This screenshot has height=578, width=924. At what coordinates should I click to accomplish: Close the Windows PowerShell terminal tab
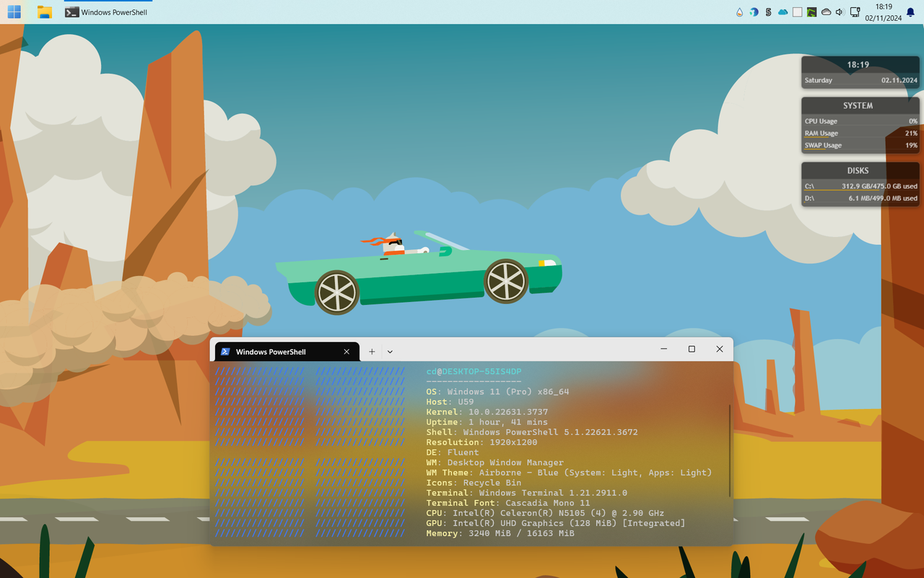pyautogui.click(x=346, y=352)
